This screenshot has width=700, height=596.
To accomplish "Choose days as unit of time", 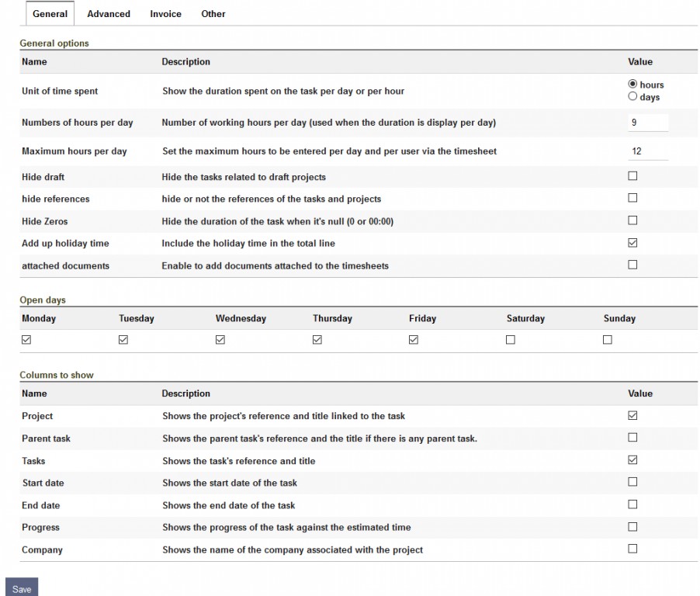I will pyautogui.click(x=632, y=97).
